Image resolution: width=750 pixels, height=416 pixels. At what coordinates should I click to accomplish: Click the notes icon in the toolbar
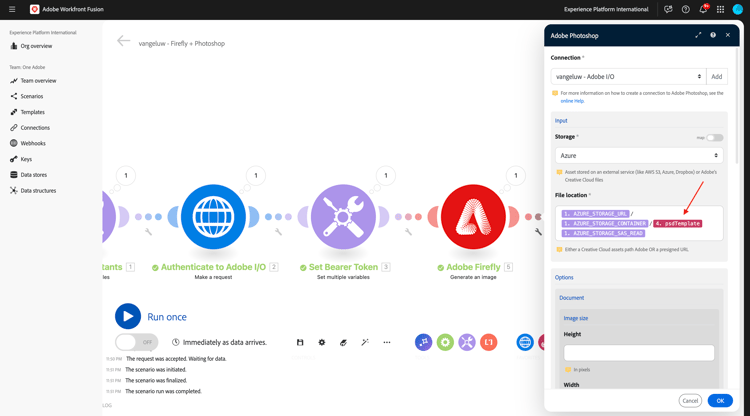(343, 342)
